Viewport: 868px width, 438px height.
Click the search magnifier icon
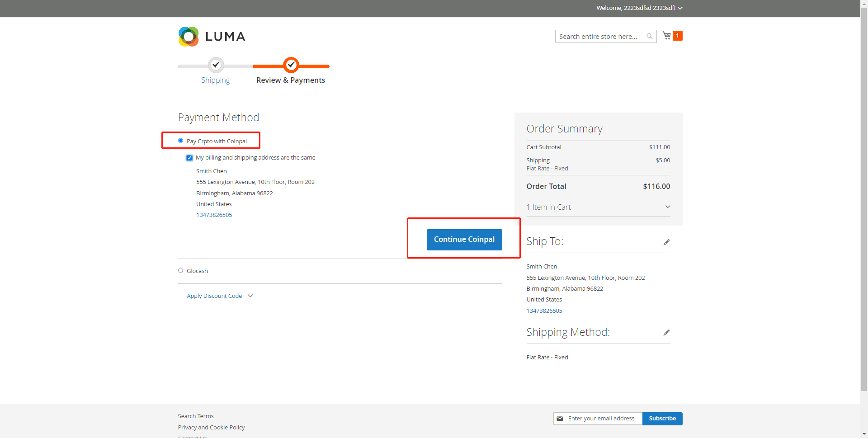[650, 36]
